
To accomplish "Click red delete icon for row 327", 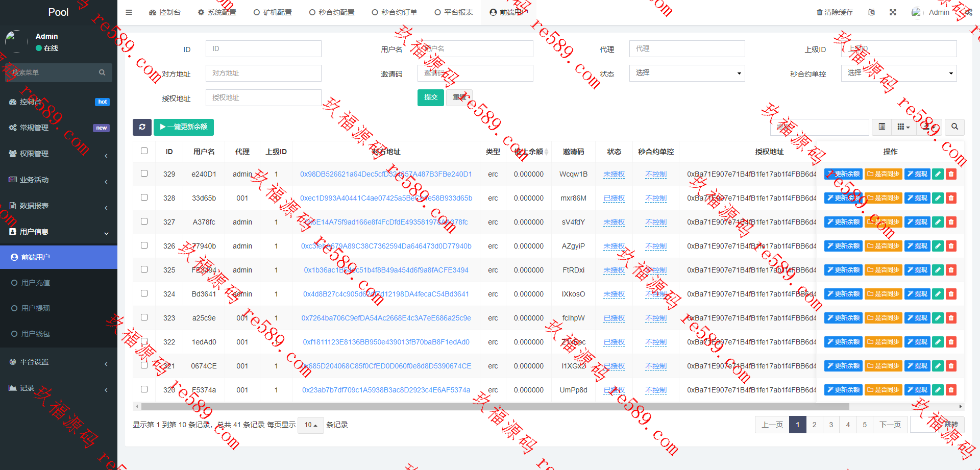I will pyautogui.click(x=951, y=222).
